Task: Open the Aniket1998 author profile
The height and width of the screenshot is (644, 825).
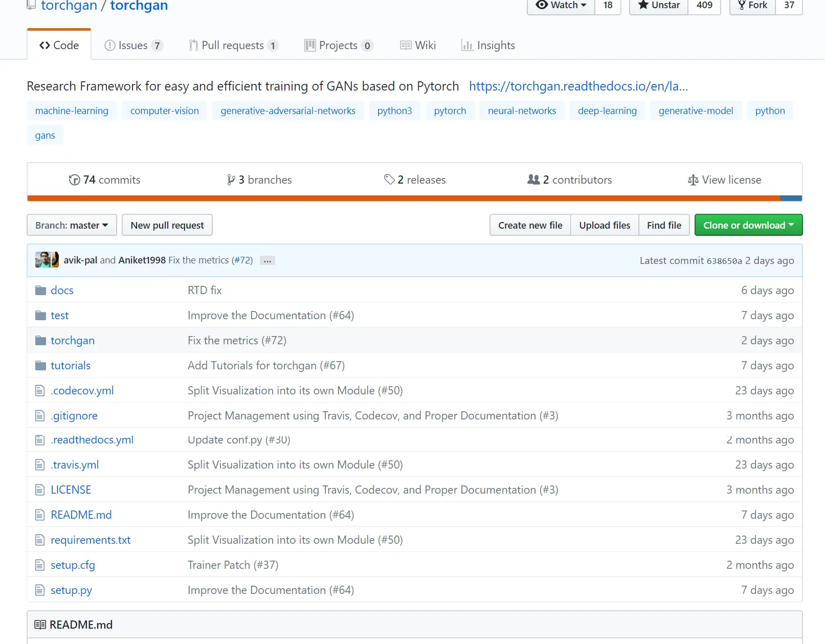Action: tap(142, 260)
